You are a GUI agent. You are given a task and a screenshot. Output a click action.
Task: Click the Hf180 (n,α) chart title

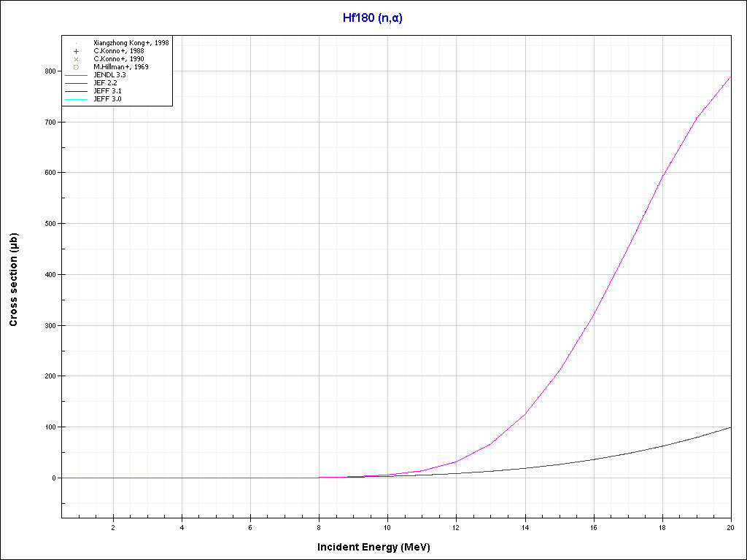coord(373,18)
